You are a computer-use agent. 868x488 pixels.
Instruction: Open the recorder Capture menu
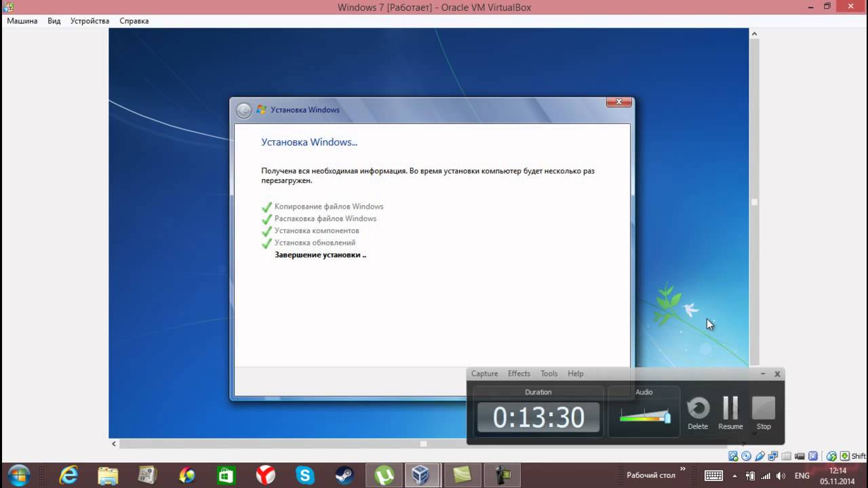click(485, 373)
